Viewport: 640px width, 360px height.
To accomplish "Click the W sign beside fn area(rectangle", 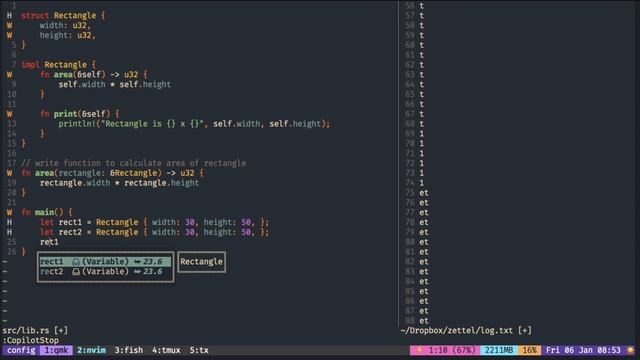I will coord(9,173).
